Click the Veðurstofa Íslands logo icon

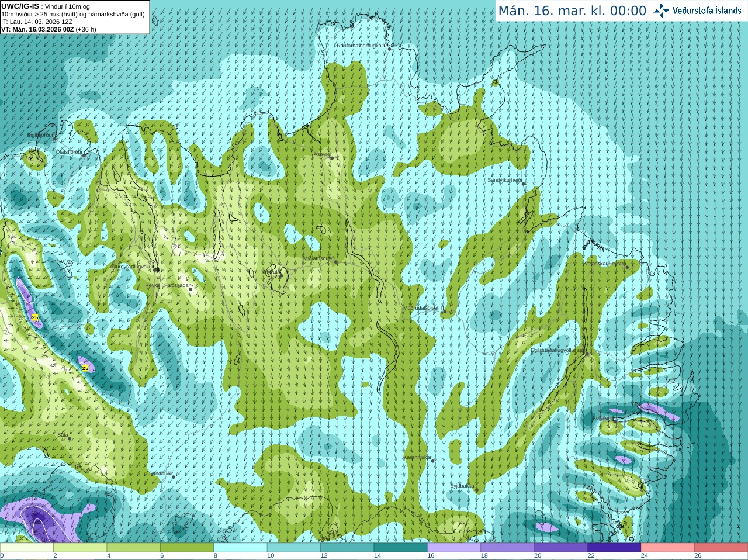(x=661, y=11)
